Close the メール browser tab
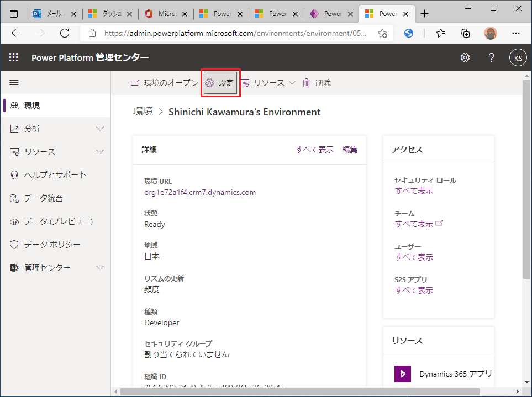Image resolution: width=532 pixels, height=397 pixels. coord(73,14)
